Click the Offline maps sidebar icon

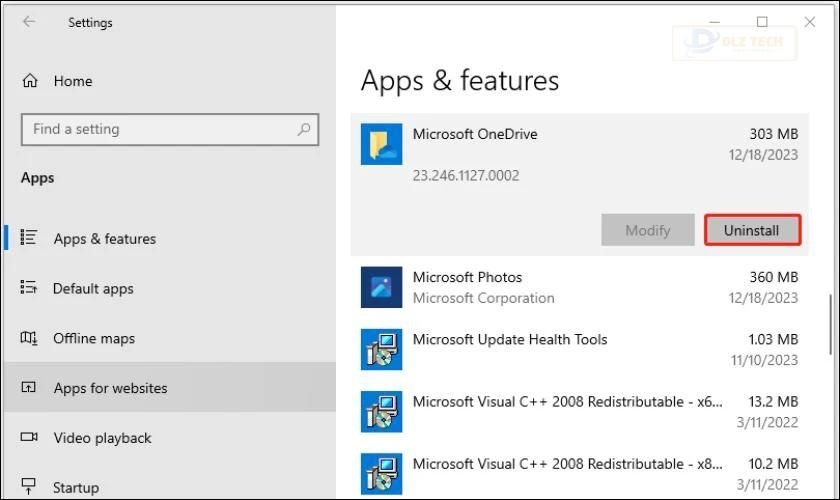pos(29,338)
